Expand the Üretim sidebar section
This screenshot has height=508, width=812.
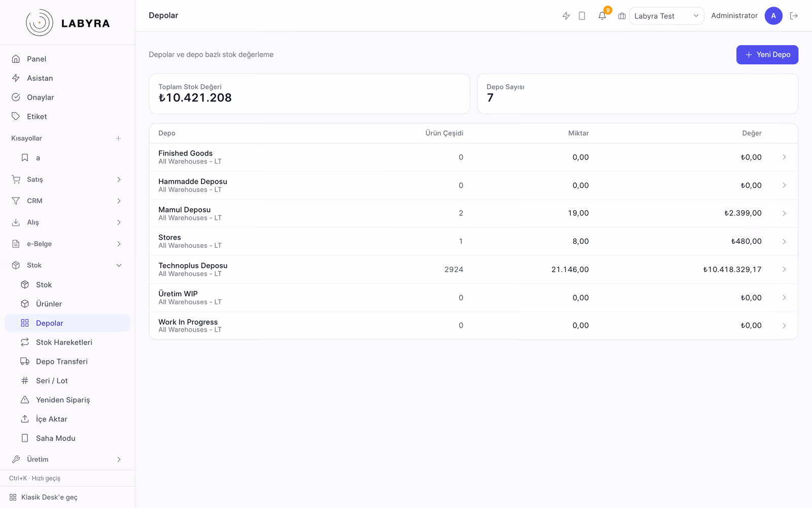coord(67,459)
